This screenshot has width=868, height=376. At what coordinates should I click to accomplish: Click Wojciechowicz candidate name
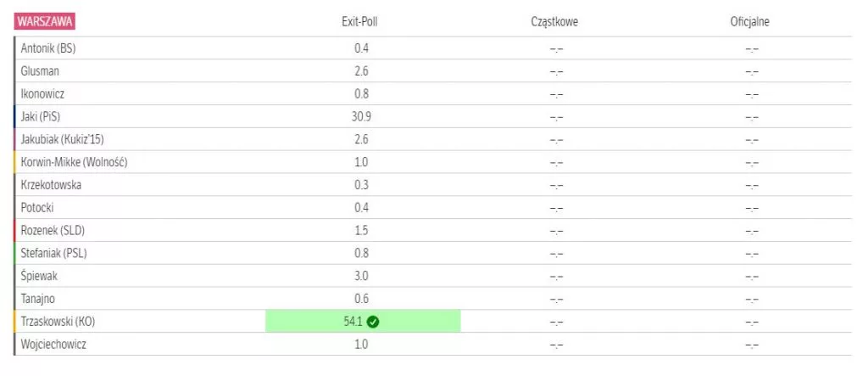pyautogui.click(x=53, y=345)
